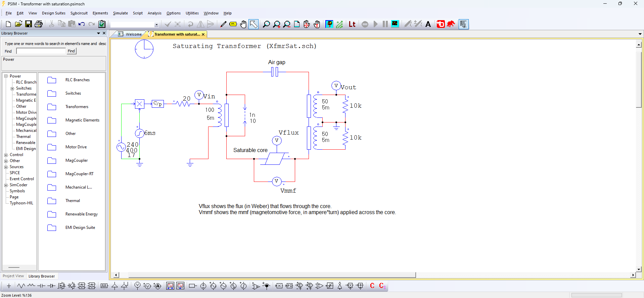Image resolution: width=644 pixels, height=298 pixels.
Task: Toggle the hand pan tool
Action: coord(243,24)
